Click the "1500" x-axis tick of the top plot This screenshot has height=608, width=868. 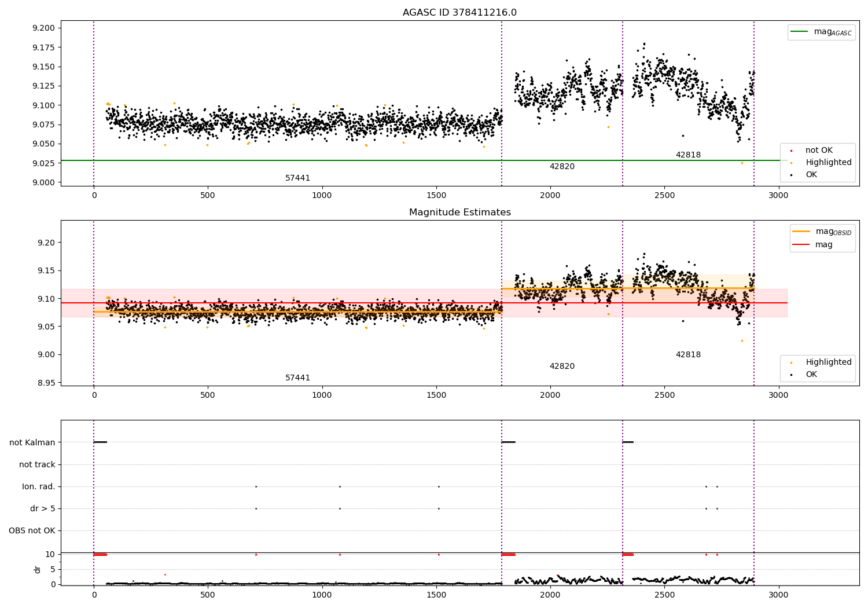tap(436, 195)
